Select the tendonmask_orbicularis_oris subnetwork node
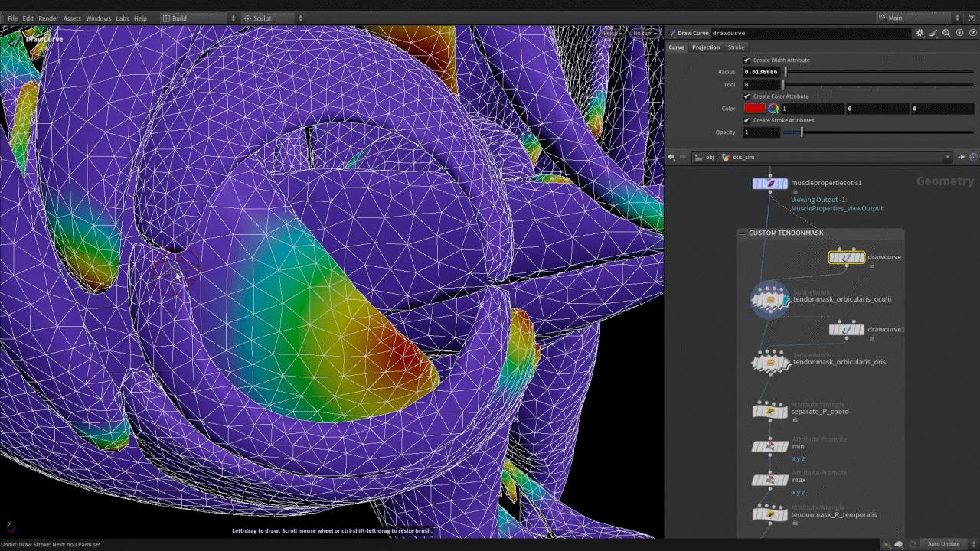980x551 pixels. (x=770, y=362)
